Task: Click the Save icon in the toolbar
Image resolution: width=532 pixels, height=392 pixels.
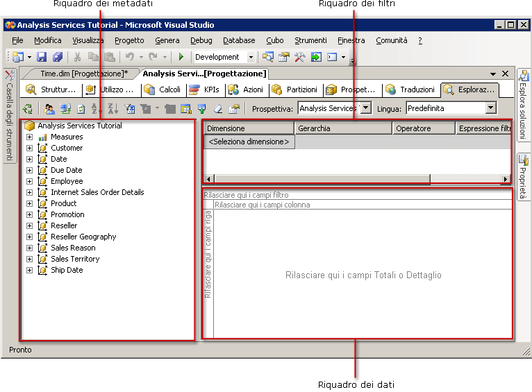Action: coord(42,57)
